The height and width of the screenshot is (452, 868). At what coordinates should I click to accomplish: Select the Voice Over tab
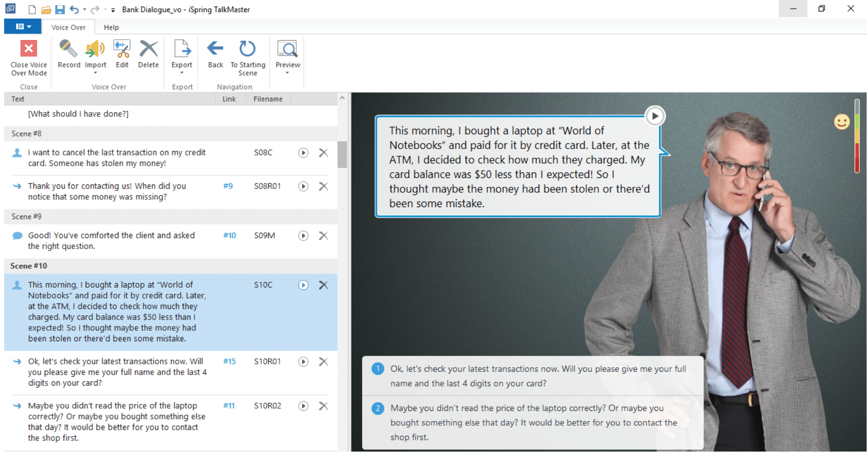pyautogui.click(x=68, y=27)
